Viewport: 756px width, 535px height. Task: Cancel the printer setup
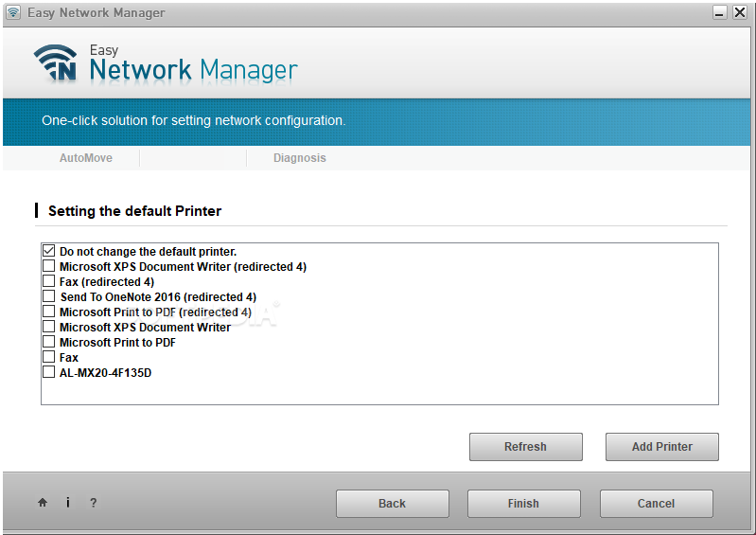pyautogui.click(x=657, y=504)
